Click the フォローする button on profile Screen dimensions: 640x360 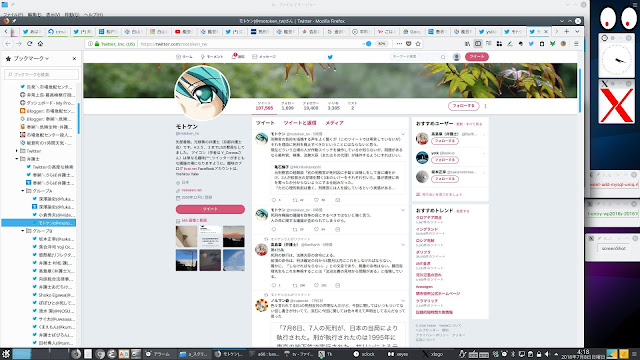coord(464,106)
